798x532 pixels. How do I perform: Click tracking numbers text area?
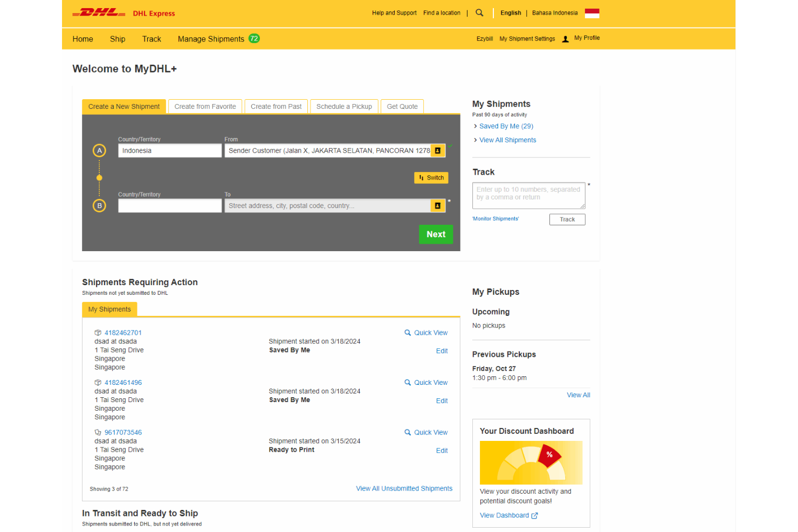(529, 196)
